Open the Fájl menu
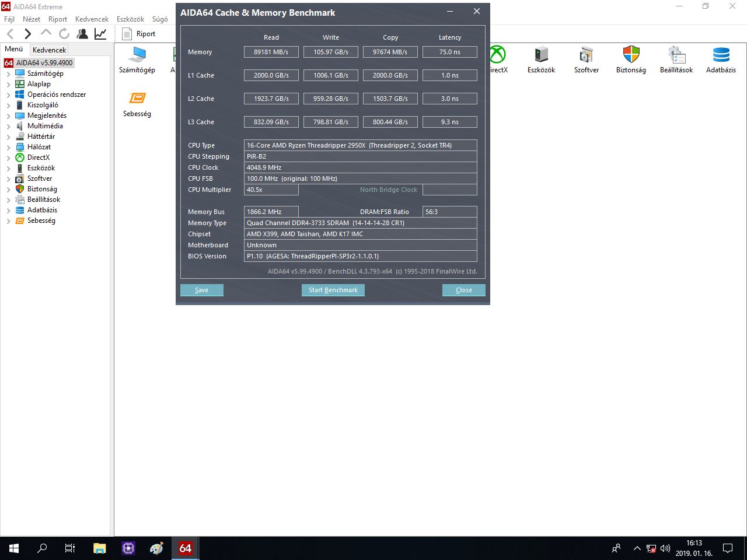The width and height of the screenshot is (747, 560). click(9, 19)
